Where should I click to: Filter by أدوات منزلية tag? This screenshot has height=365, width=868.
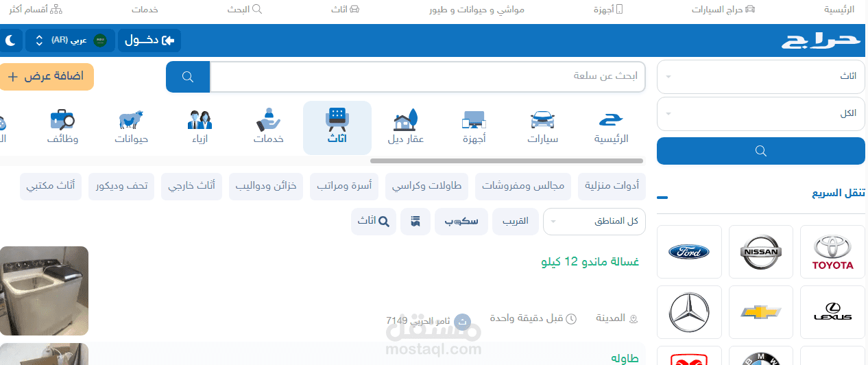point(612,186)
